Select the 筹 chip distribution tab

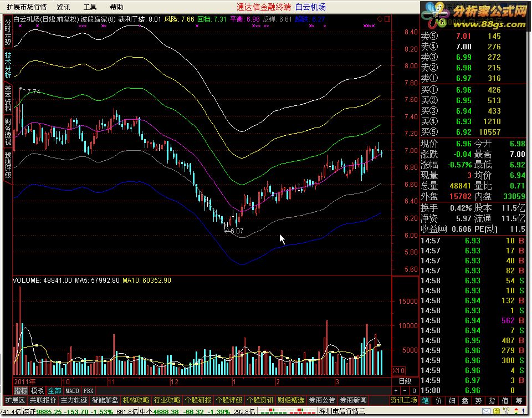[x=519, y=401]
